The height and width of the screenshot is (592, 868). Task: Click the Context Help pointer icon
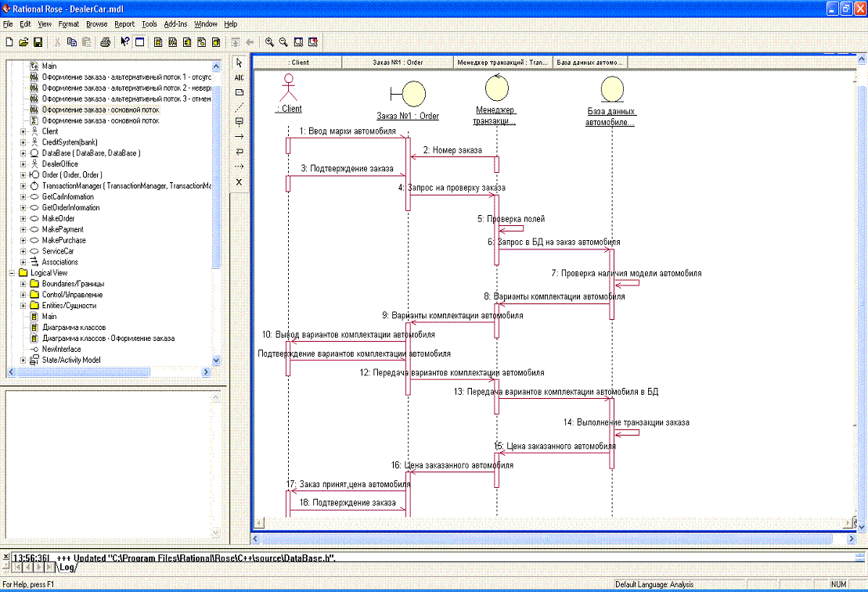click(124, 41)
